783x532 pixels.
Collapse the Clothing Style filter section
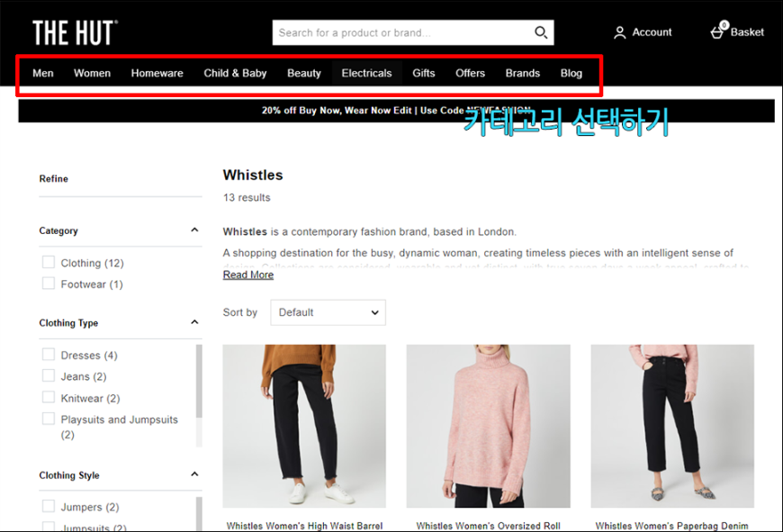[194, 474]
